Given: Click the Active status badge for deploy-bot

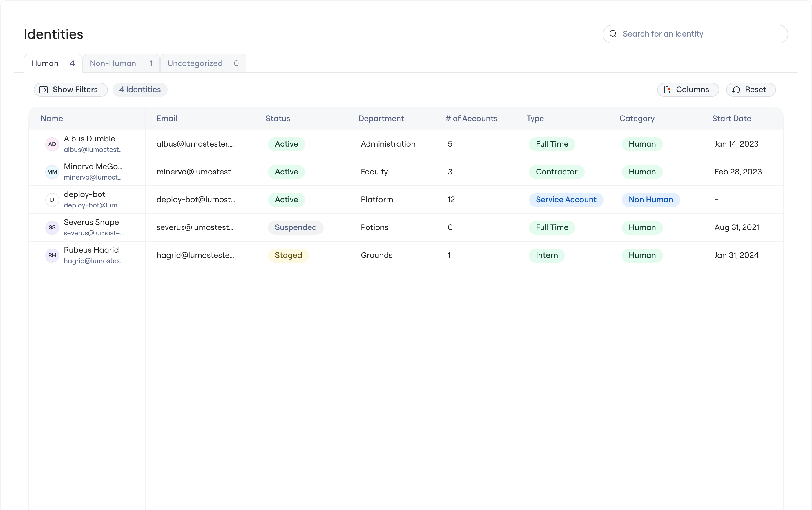Looking at the screenshot, I should click(x=286, y=200).
